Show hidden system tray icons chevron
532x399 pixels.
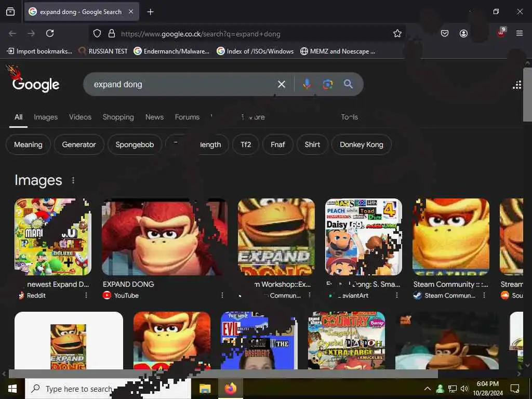click(428, 389)
